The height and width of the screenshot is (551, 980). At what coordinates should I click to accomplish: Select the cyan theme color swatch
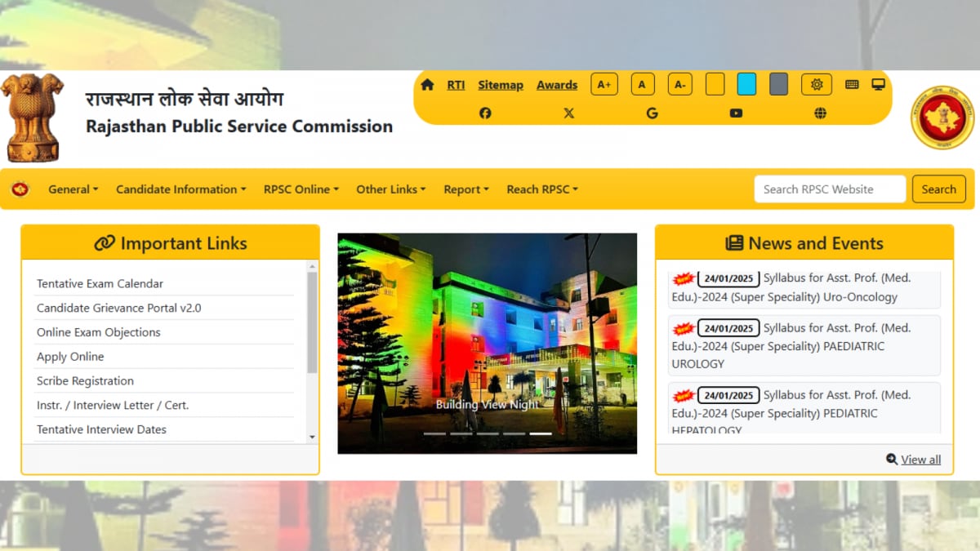tap(746, 83)
